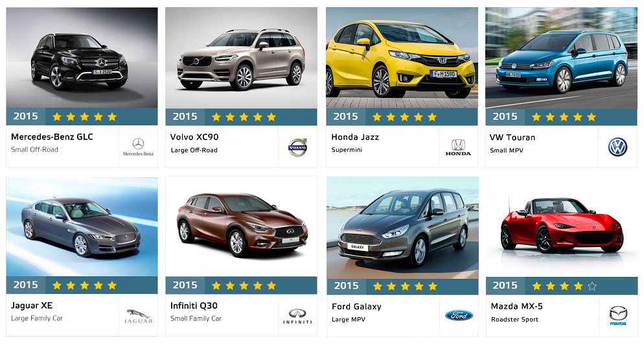This screenshot has width=644, height=345.
Task: Click the Mazda brand logo
Action: click(617, 316)
